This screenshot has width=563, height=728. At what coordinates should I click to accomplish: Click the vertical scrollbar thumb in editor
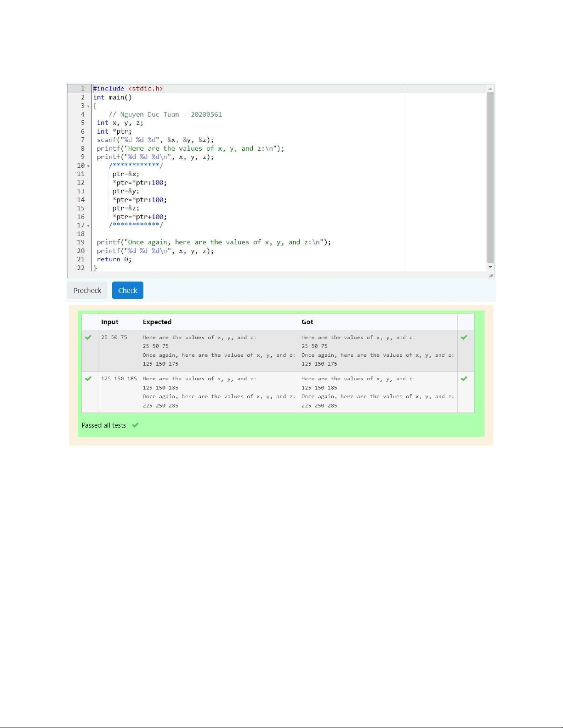pos(490,177)
